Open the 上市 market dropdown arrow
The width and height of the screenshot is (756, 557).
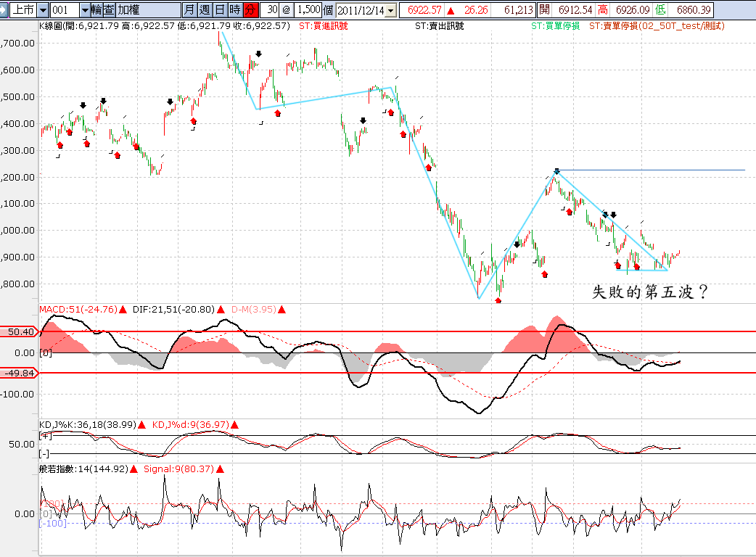43,9
